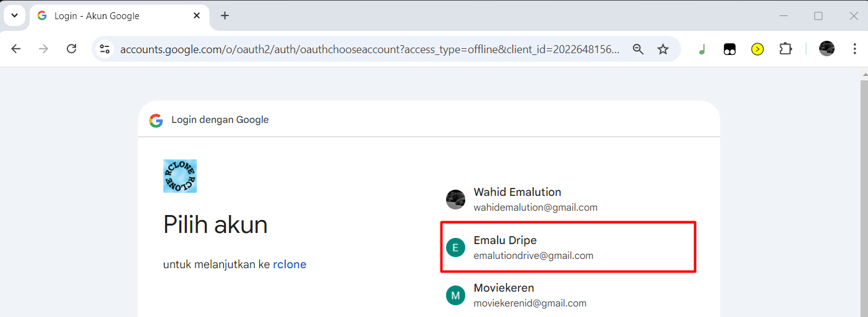868x317 pixels.
Task: Click wahidemalution@gmail.com email text
Action: [536, 208]
